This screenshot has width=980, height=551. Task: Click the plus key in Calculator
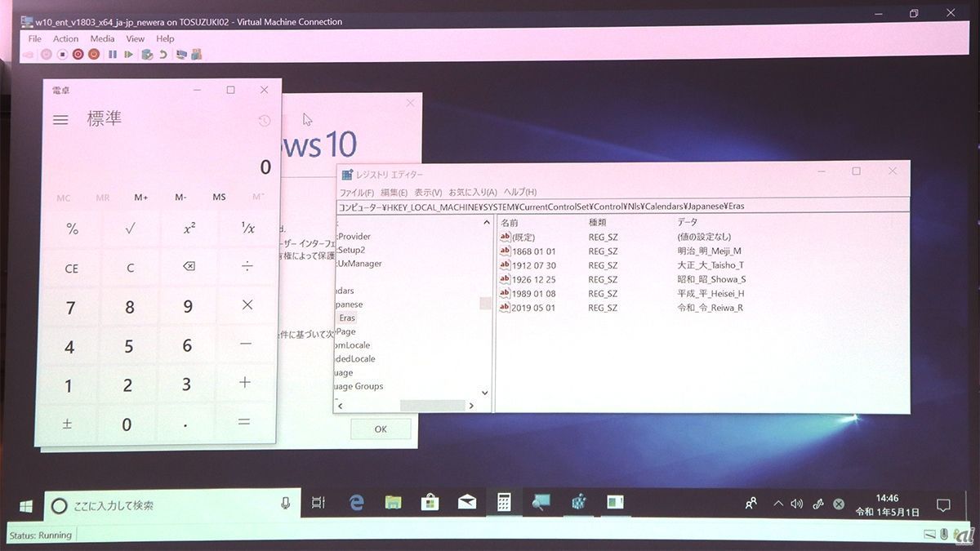click(x=245, y=383)
